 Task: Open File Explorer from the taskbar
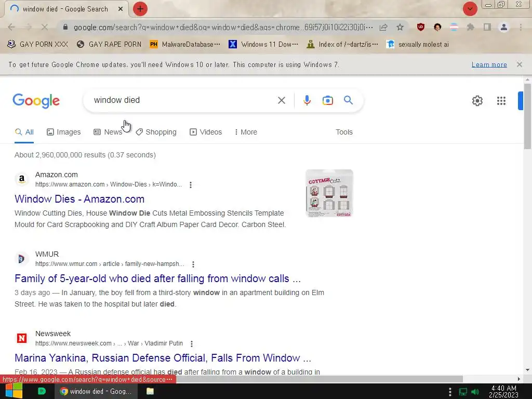coord(150,391)
